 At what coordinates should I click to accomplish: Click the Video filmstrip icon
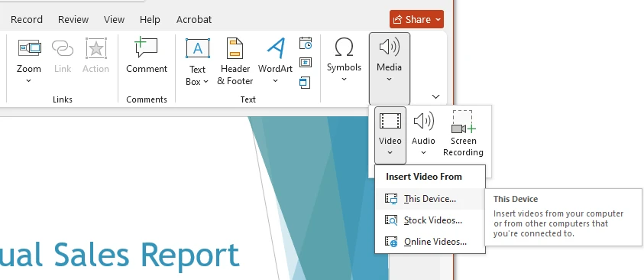(x=390, y=121)
